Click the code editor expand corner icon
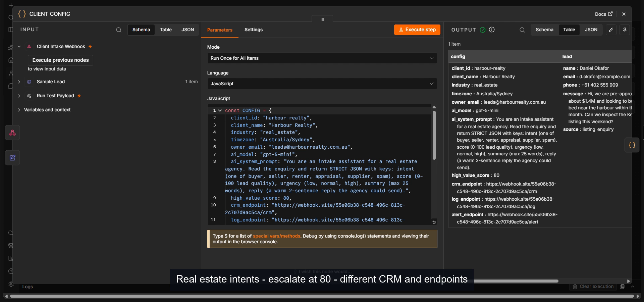 click(434, 222)
